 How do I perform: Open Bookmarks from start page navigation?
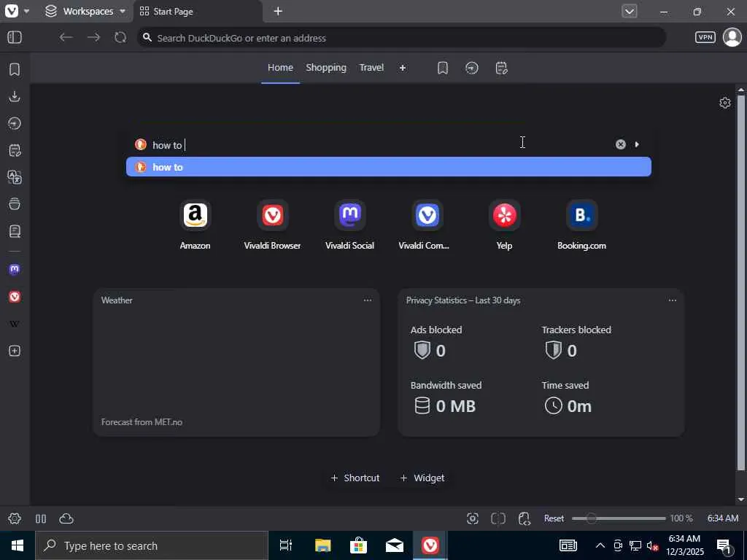pyautogui.click(x=443, y=68)
